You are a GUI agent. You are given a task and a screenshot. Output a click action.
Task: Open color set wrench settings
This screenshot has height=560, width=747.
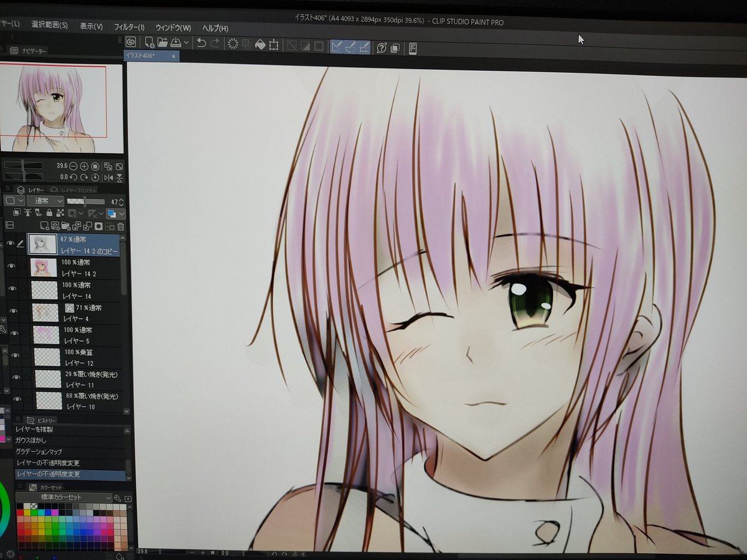118,498
